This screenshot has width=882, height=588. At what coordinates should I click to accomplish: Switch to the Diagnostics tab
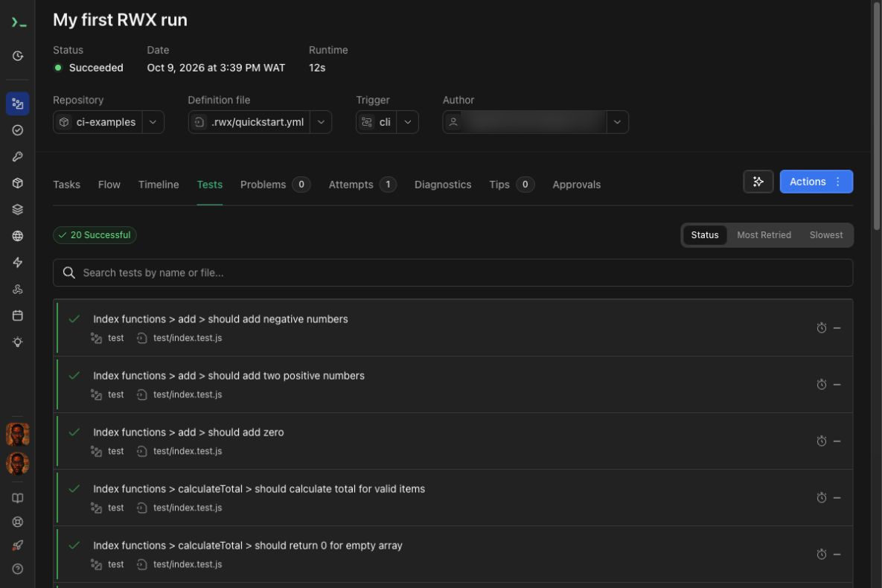coord(443,185)
